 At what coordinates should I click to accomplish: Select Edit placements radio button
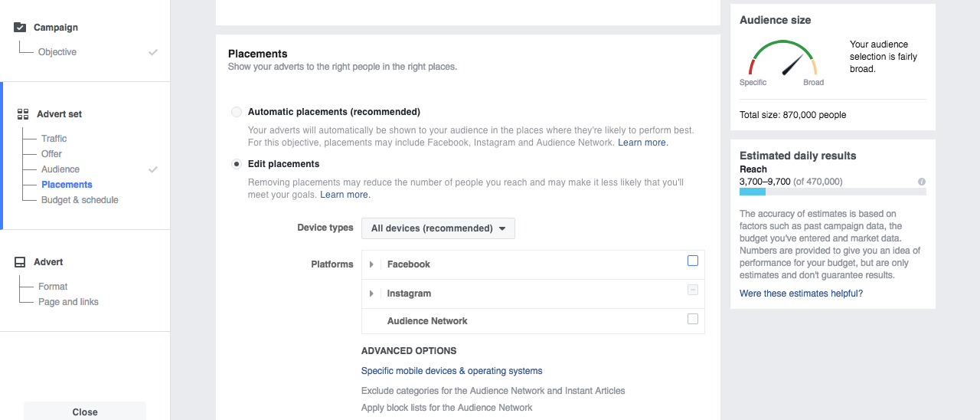pyautogui.click(x=237, y=164)
